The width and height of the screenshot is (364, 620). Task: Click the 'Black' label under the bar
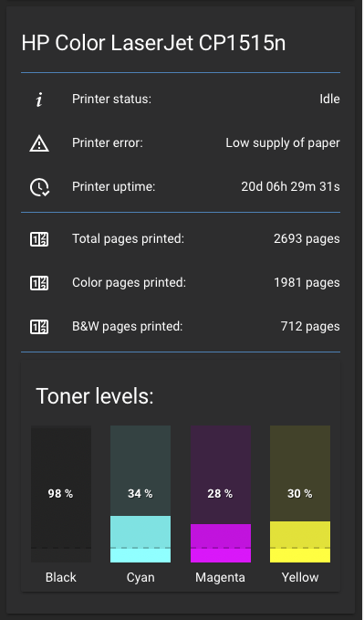point(61,578)
